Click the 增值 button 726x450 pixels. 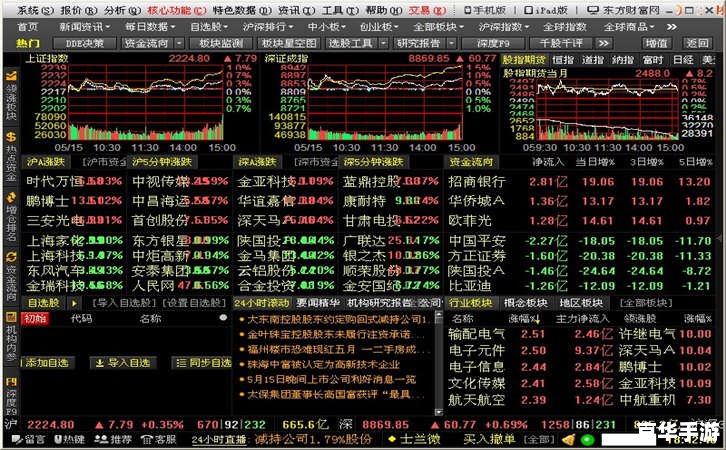coord(657,44)
